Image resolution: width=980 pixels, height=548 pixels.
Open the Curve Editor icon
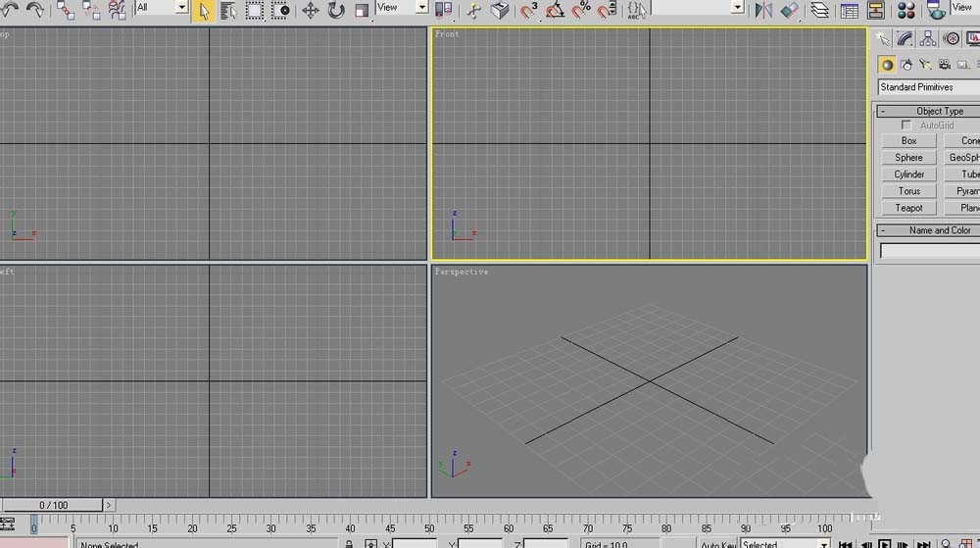click(850, 10)
